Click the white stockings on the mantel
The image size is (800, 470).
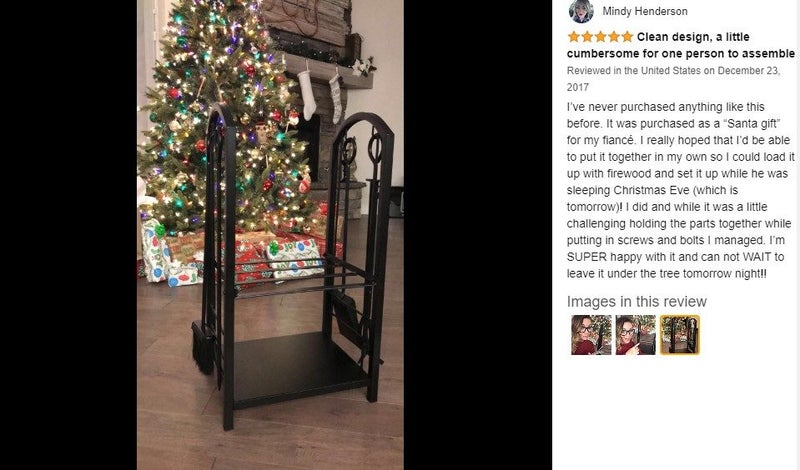pos(319,95)
